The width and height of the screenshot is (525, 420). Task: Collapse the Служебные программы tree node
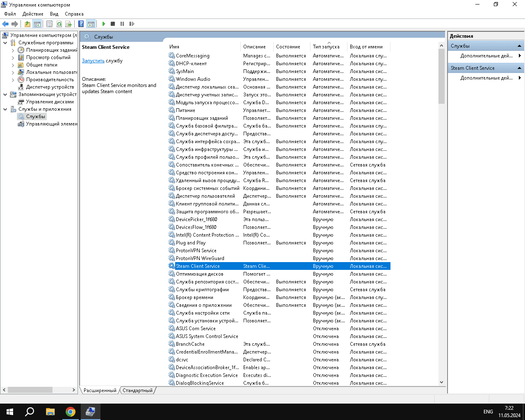[5, 43]
